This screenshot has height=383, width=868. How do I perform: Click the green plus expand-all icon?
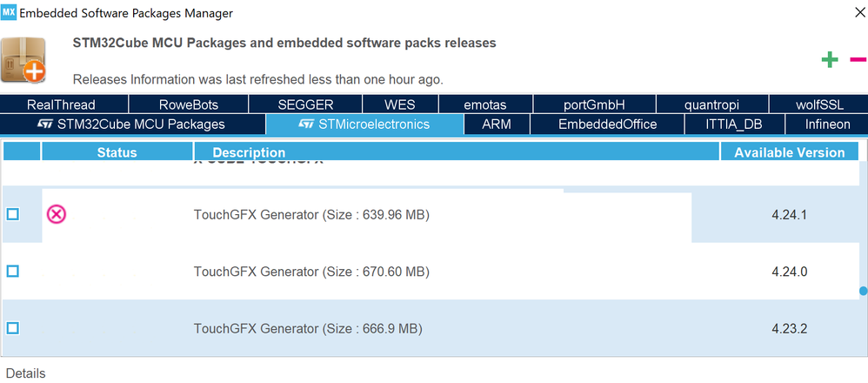829,59
